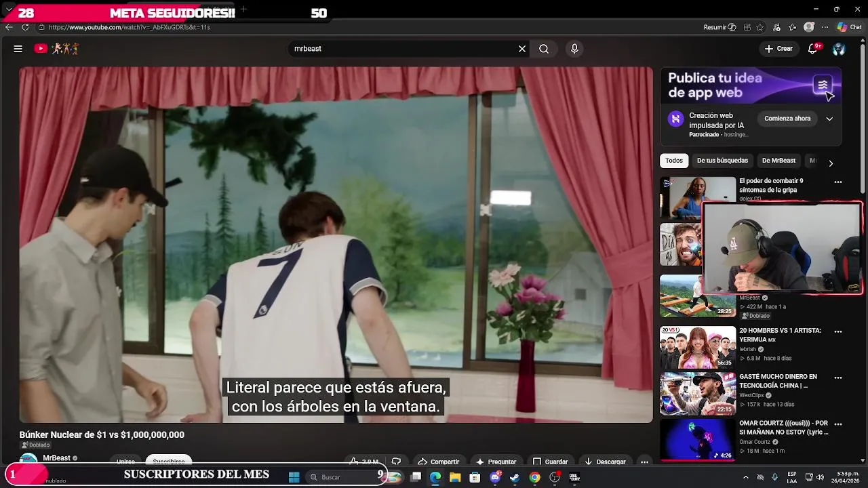868x488 pixels.
Task: Open File Explorer from taskbar
Action: tap(455, 477)
